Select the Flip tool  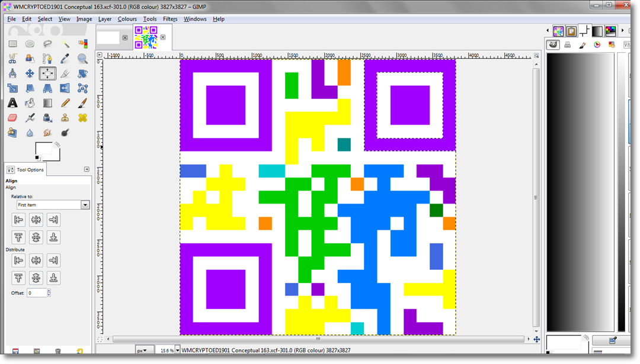tap(65, 88)
